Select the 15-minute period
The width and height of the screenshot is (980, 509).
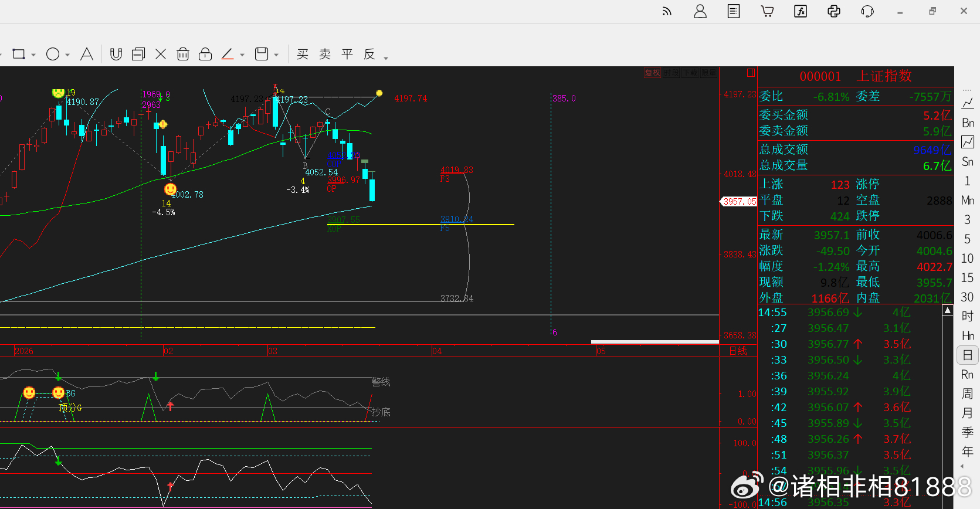coord(968,277)
